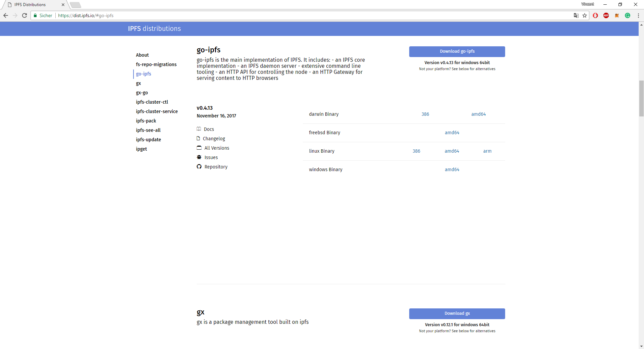Click the "Version v0.4.13 for windows 64bit" text
The image size is (644, 349).
tap(457, 63)
